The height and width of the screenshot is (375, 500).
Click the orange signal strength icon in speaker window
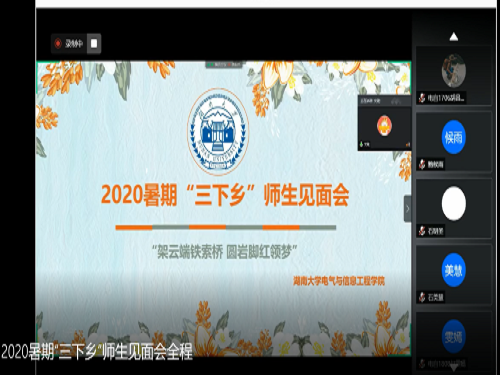407,145
